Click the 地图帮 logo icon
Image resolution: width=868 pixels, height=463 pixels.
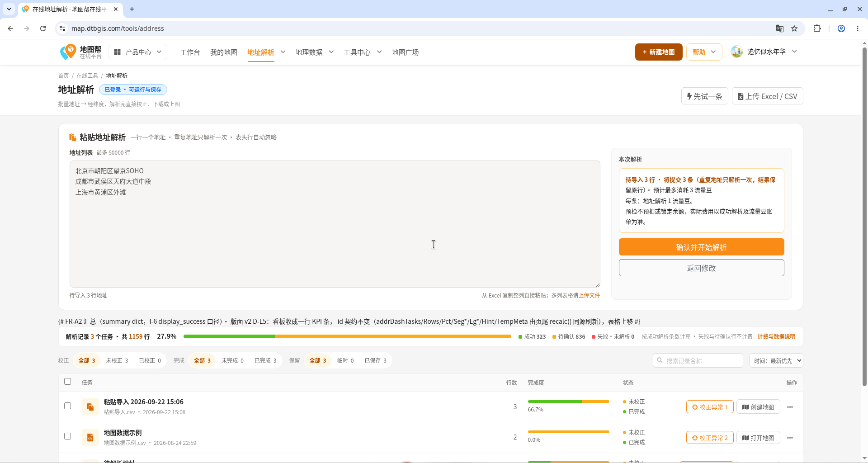point(68,52)
